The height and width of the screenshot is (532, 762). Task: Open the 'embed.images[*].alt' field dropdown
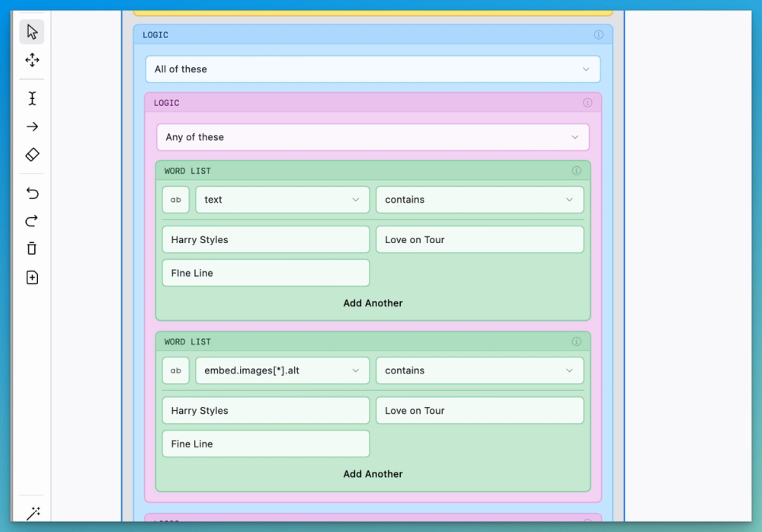click(x=283, y=370)
